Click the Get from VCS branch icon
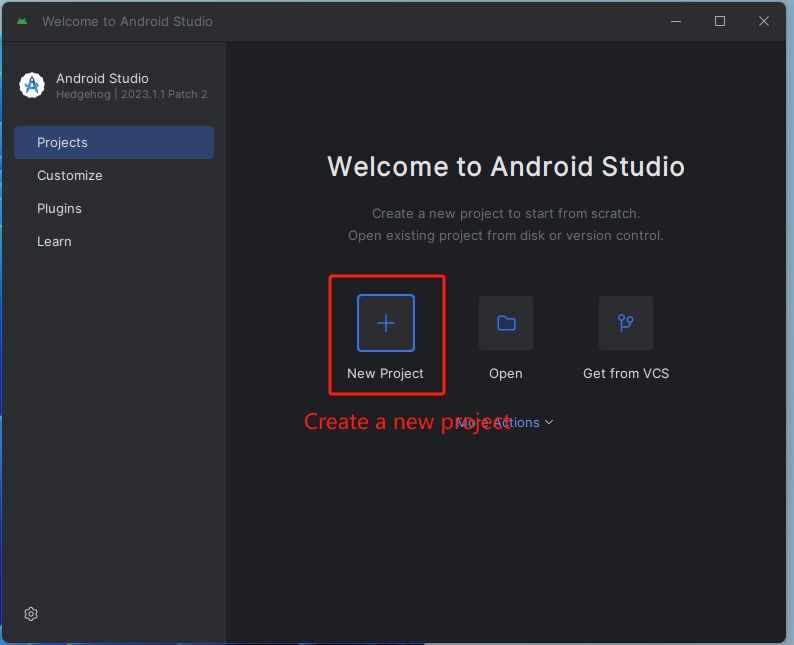The height and width of the screenshot is (645, 794). (626, 323)
